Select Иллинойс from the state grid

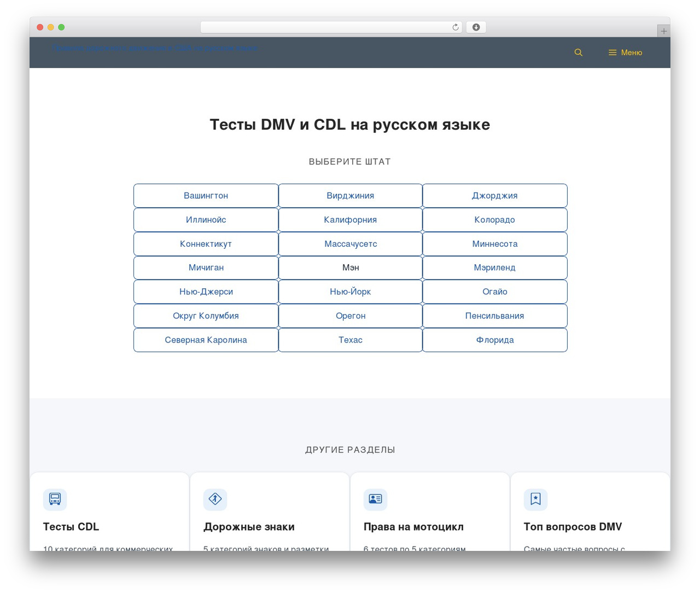tap(206, 220)
